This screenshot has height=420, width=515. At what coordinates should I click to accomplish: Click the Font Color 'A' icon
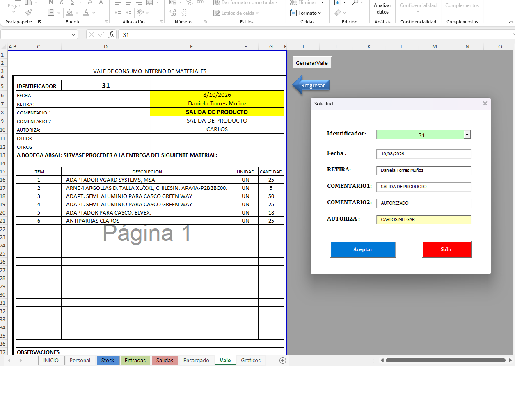coord(86,13)
